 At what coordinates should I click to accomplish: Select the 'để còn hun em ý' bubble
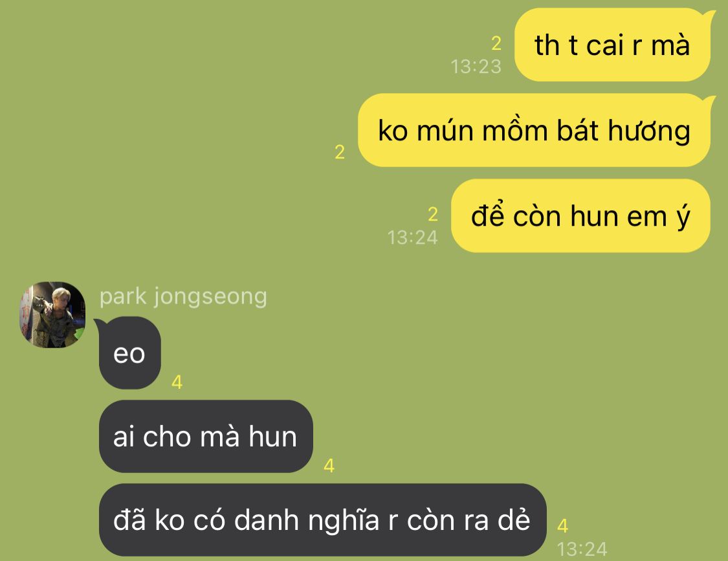[x=581, y=216]
